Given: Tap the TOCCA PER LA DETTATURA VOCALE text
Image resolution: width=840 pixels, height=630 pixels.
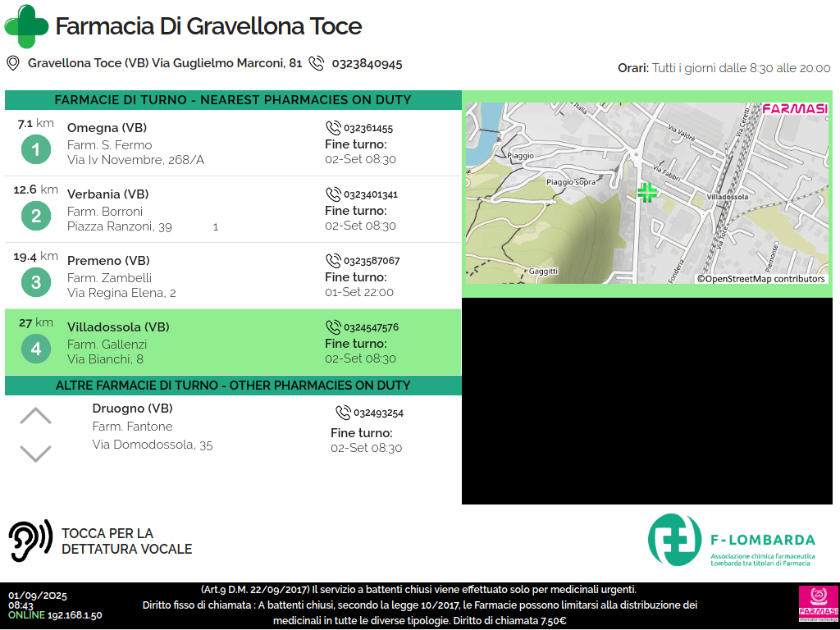Looking at the screenshot, I should click(x=126, y=541).
